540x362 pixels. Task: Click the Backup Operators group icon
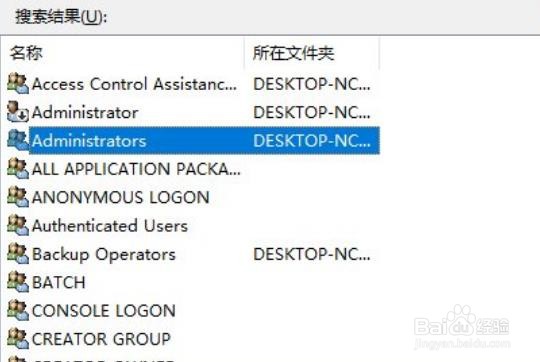pos(18,254)
